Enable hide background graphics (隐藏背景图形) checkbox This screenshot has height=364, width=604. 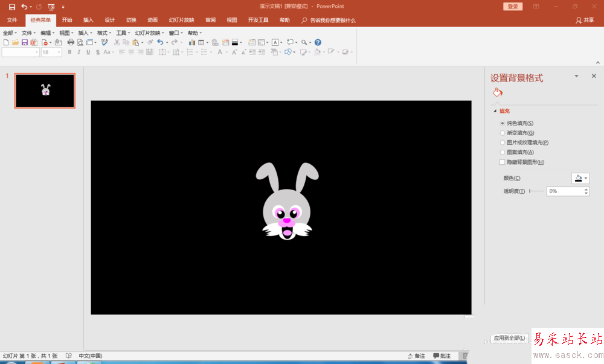(x=502, y=162)
